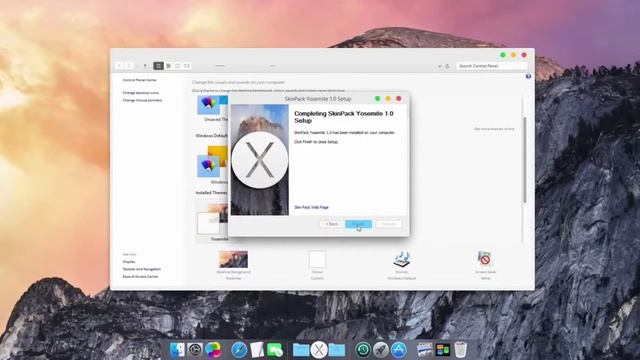This screenshot has width=640, height=360.
Task: Go forward in Control Panel toolbar
Action: pos(129,66)
